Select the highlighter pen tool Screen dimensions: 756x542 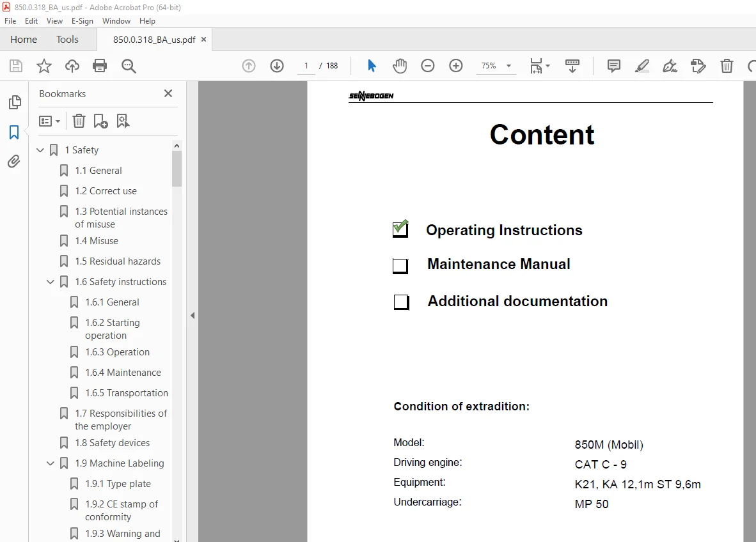(x=642, y=66)
